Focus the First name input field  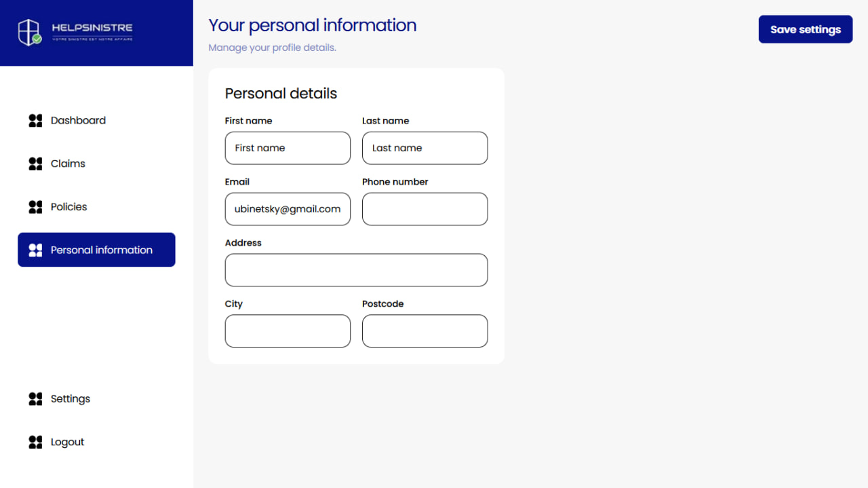tap(288, 148)
